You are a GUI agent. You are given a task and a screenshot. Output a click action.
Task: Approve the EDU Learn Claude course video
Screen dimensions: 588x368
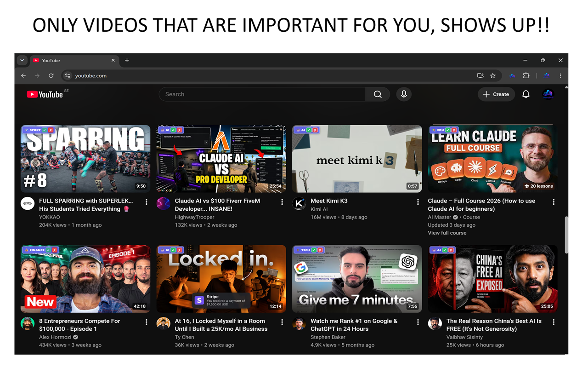[x=448, y=130]
